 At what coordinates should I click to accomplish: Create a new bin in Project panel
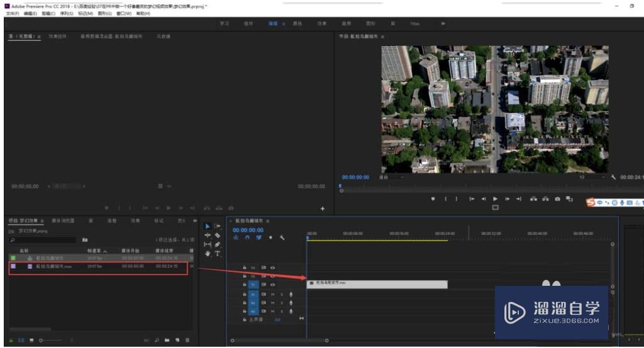pos(167,340)
